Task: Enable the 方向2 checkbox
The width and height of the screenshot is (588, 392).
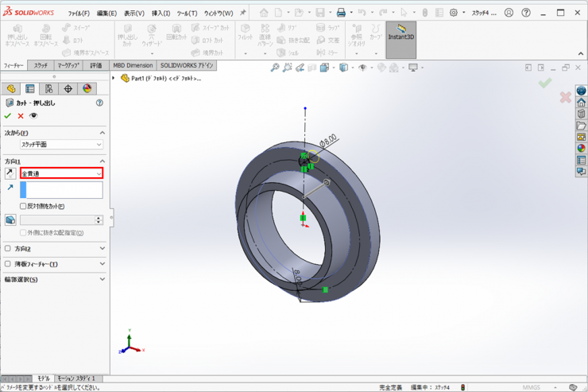Action: [x=8, y=249]
